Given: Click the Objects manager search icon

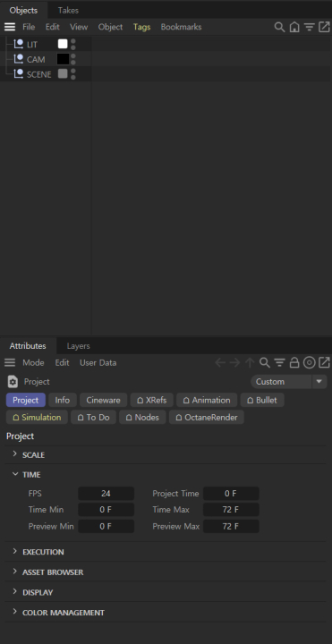Looking at the screenshot, I should 279,27.
